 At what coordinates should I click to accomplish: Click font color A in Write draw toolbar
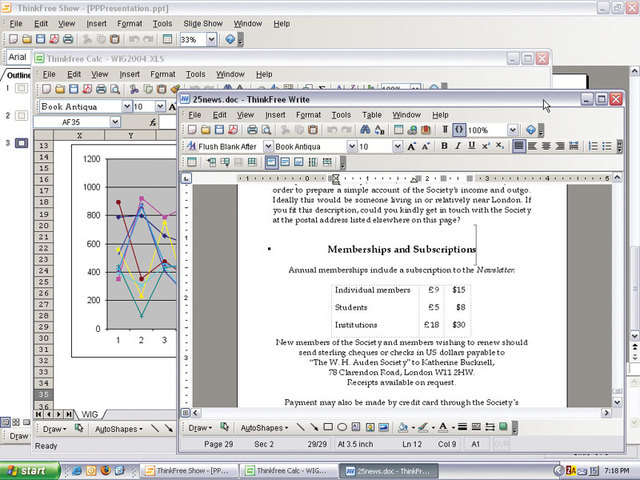point(443,427)
